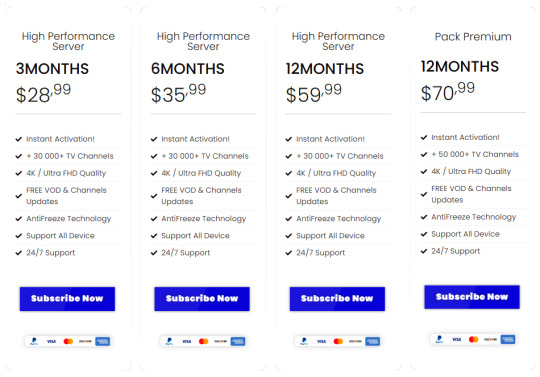Select the Pack Premium title

tap(473, 36)
